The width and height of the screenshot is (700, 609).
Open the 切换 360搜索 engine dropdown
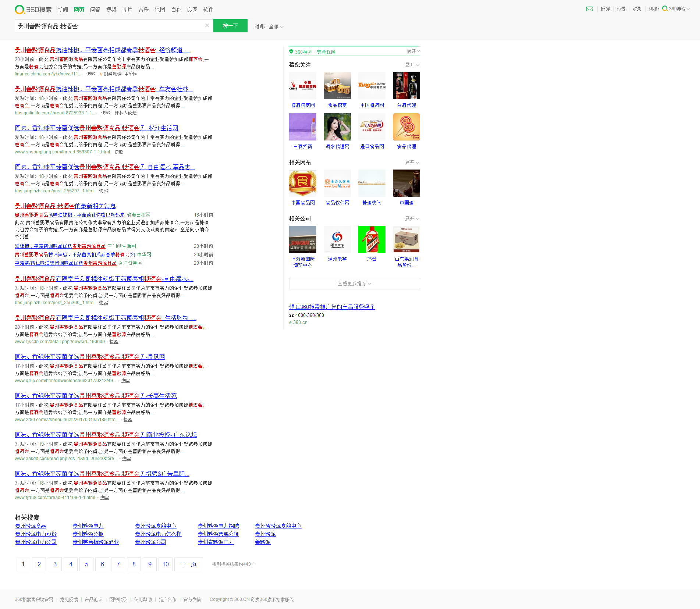pyautogui.click(x=676, y=9)
